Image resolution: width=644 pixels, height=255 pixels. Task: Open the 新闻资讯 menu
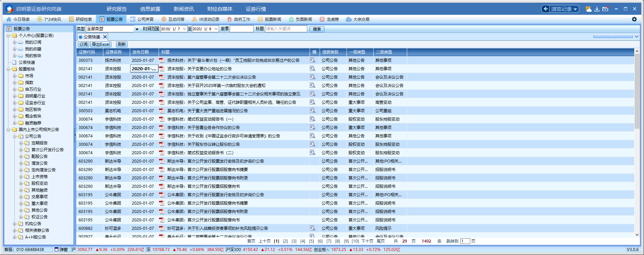184,9
